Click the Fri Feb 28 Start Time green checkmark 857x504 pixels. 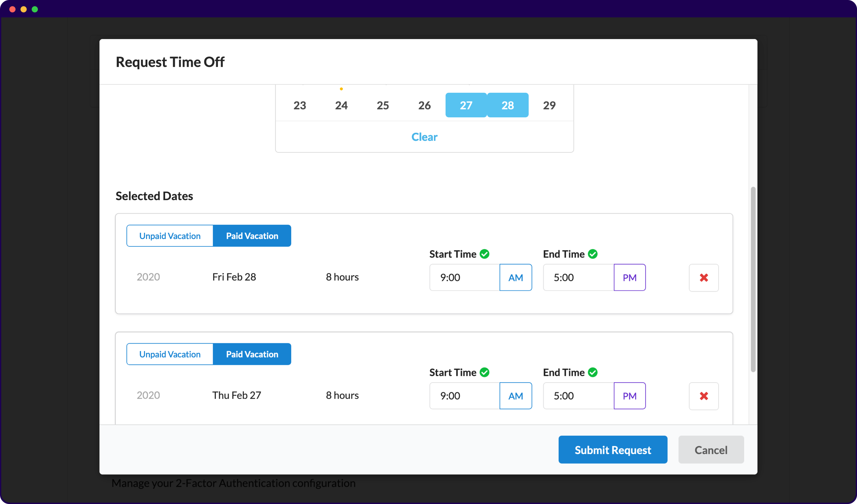pos(484,254)
